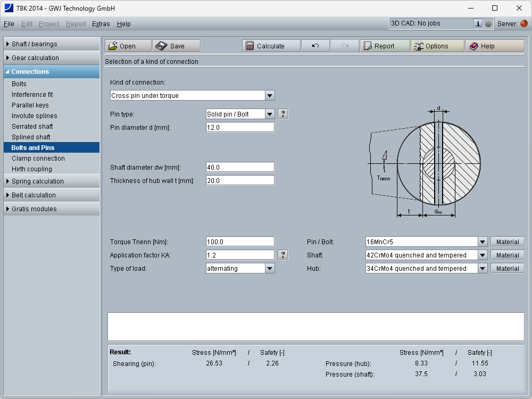Save the calculation with Save button
The width and height of the screenshot is (532, 399).
pyautogui.click(x=176, y=46)
